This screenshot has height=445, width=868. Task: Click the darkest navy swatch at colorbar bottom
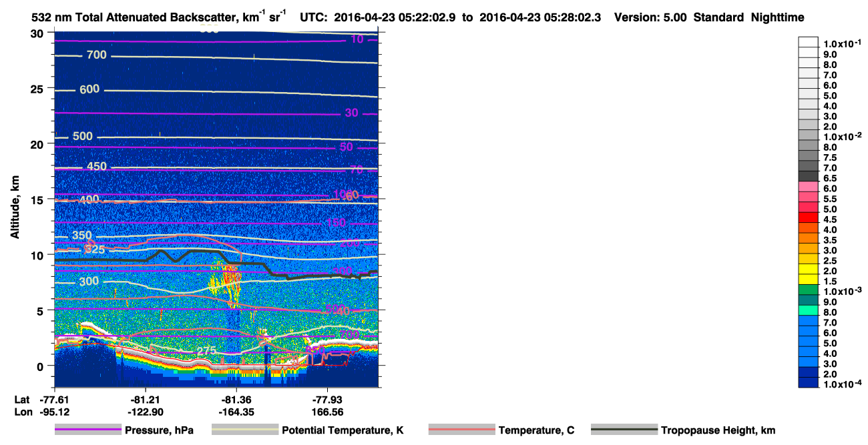click(808, 382)
